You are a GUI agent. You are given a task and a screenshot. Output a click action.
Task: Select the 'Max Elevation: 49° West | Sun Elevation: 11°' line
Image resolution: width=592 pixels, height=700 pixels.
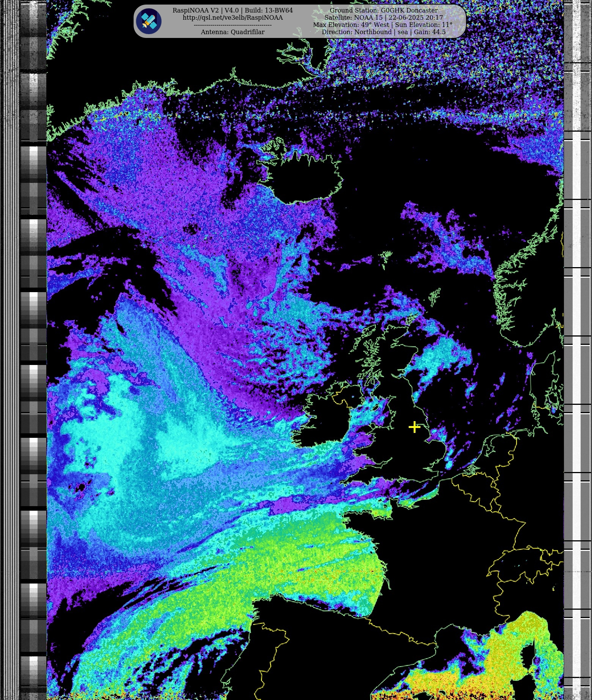[x=383, y=25]
